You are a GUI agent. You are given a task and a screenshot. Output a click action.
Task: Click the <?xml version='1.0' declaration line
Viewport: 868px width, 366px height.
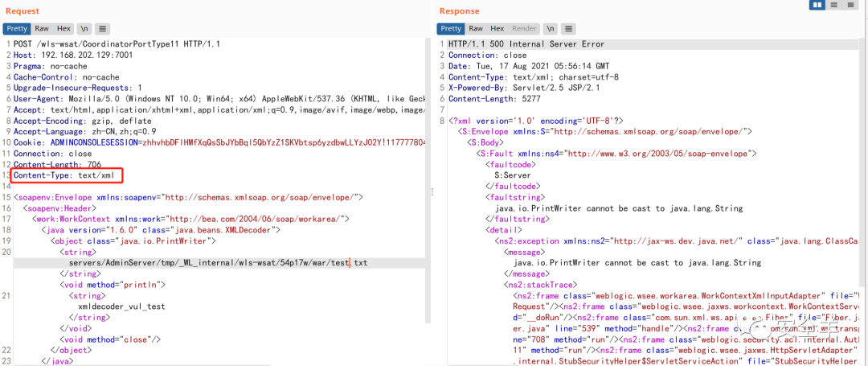pyautogui.click(x=536, y=121)
